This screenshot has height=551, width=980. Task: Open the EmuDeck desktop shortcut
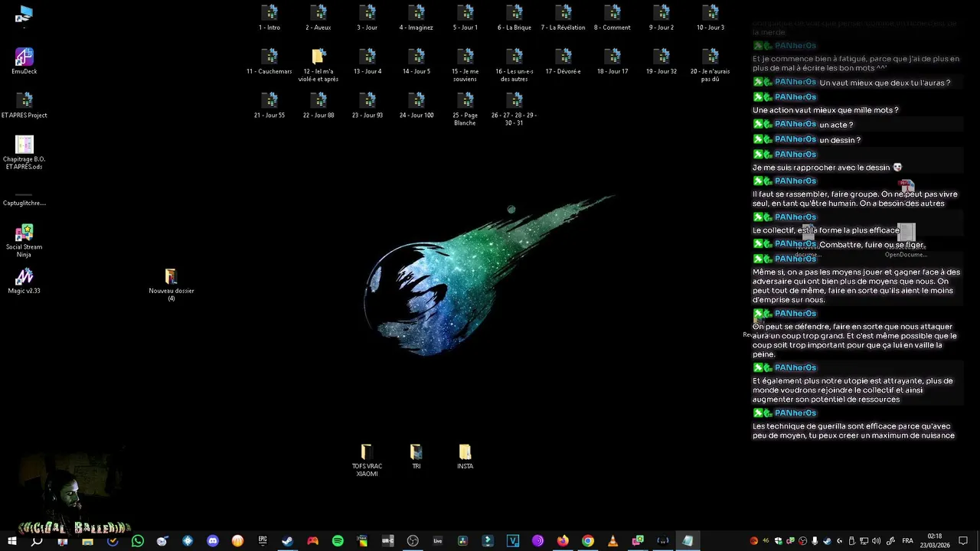coord(24,62)
